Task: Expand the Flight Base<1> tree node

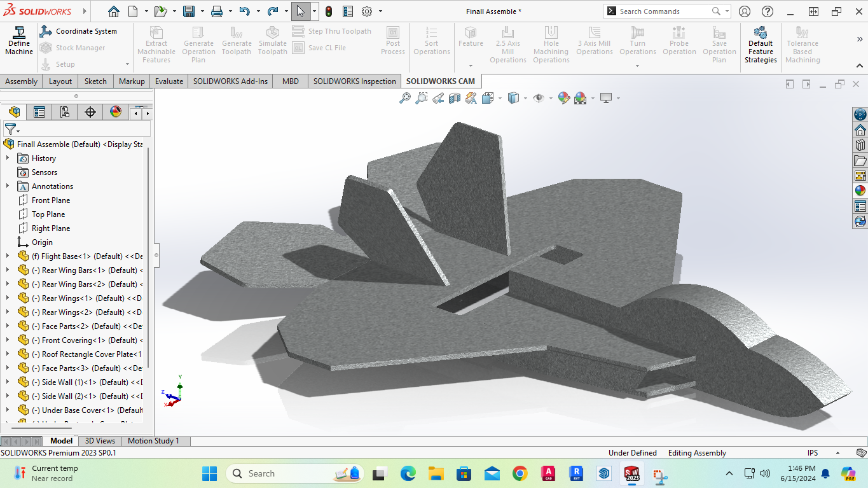Action: tap(8, 256)
